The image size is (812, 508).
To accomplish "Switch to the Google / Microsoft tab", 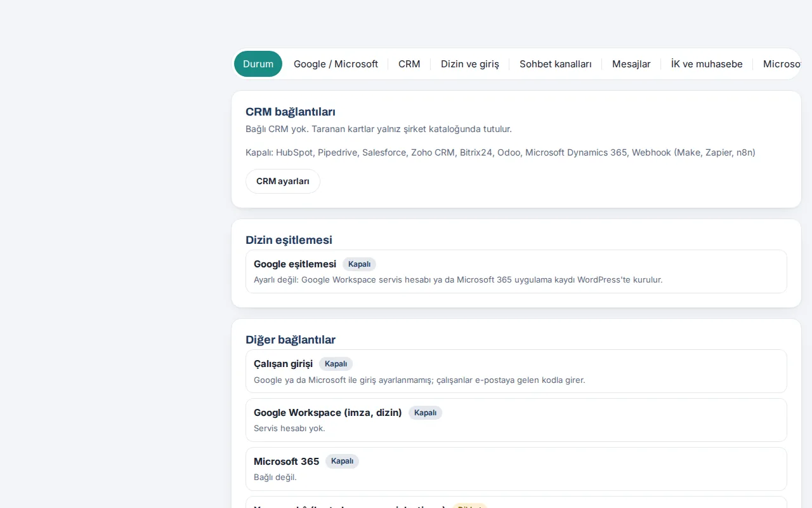I will (336, 64).
